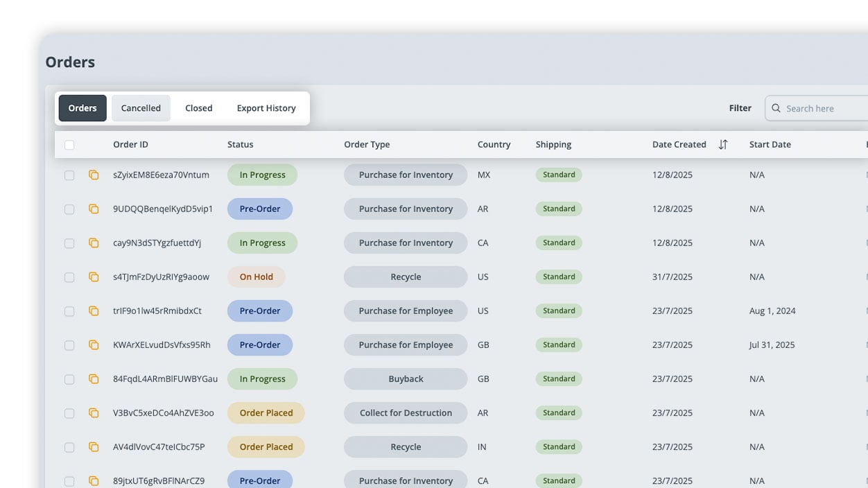Focus the Search here input field

click(822, 109)
